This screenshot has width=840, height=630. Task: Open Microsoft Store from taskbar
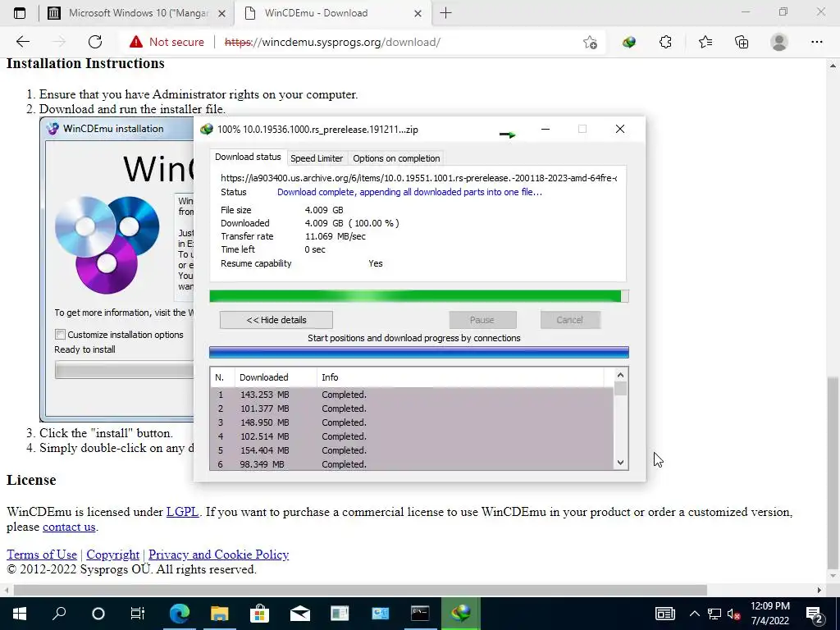(259, 614)
